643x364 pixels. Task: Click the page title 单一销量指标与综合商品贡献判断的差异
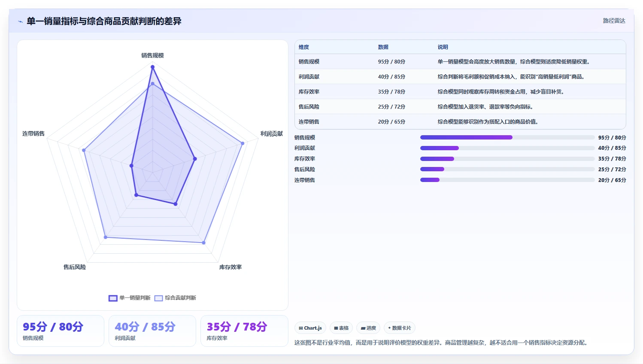pos(104,21)
